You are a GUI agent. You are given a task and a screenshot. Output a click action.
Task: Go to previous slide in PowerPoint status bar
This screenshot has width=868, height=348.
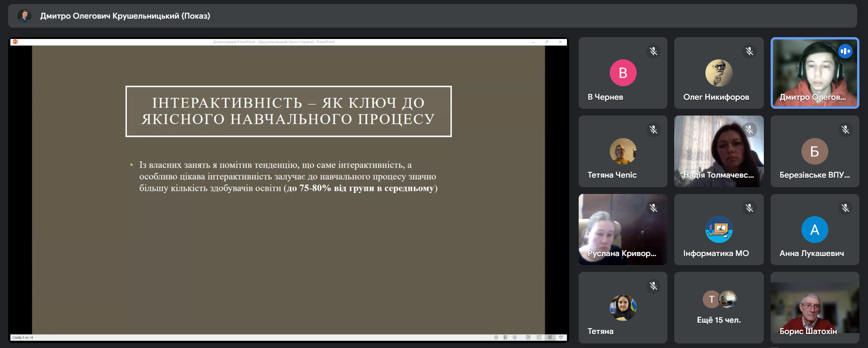496,338
